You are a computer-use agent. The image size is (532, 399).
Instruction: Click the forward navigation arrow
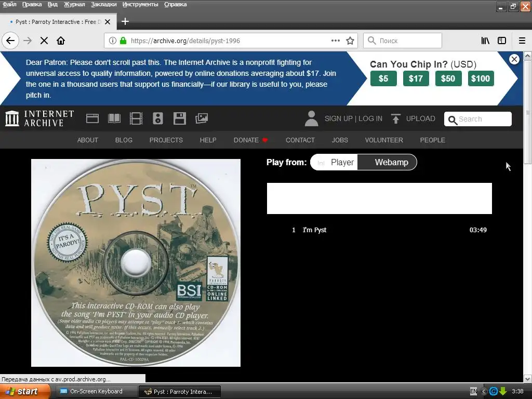click(28, 41)
